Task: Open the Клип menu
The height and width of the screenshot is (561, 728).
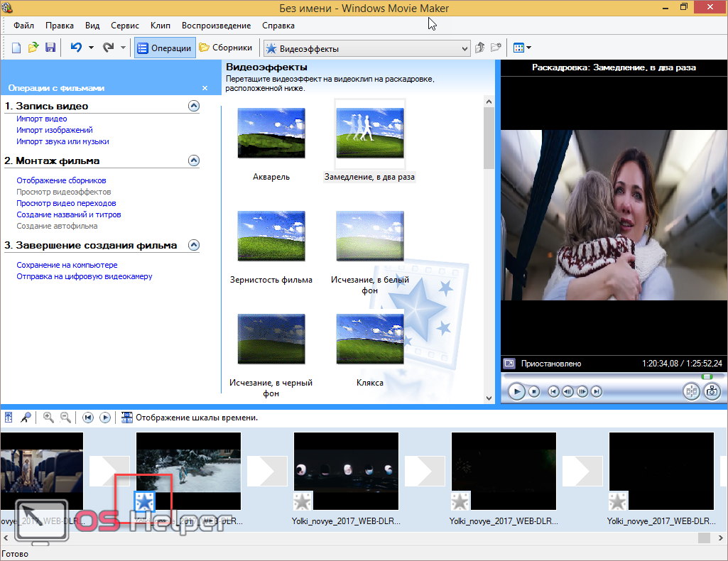Action: tap(161, 26)
